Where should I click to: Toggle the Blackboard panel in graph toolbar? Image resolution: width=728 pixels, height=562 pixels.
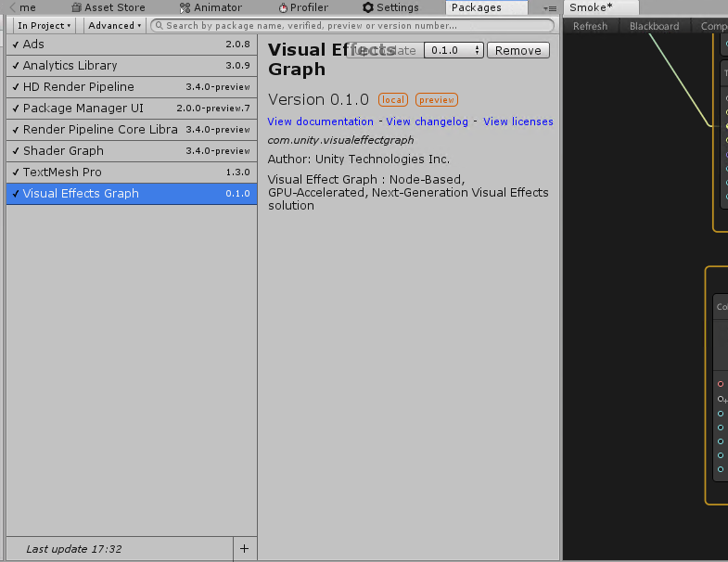(654, 26)
